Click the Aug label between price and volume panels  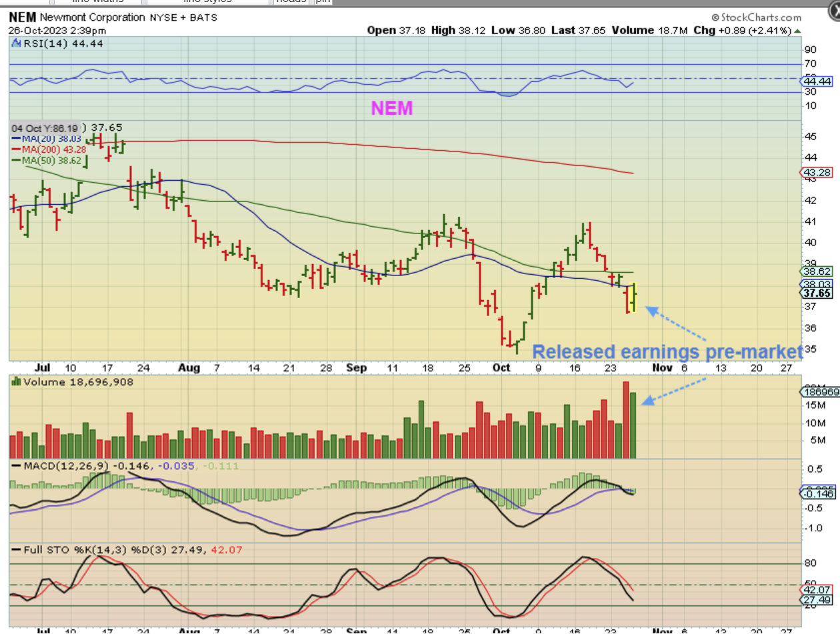(x=190, y=368)
